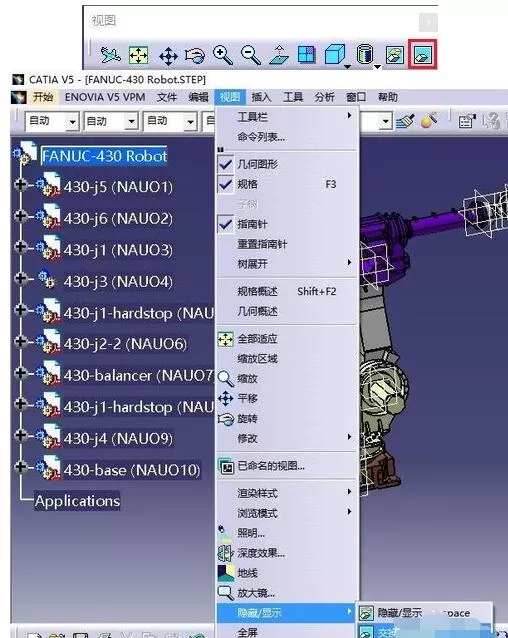Image resolution: width=508 pixels, height=638 pixels.
Task: Expand the 430-balancer tree node
Action: click(20, 373)
